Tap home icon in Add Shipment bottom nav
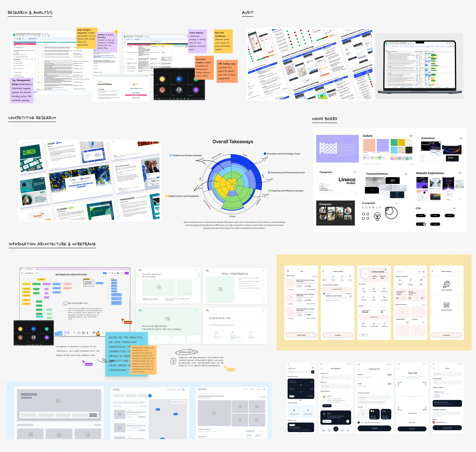476x452 pixels. click(323, 430)
